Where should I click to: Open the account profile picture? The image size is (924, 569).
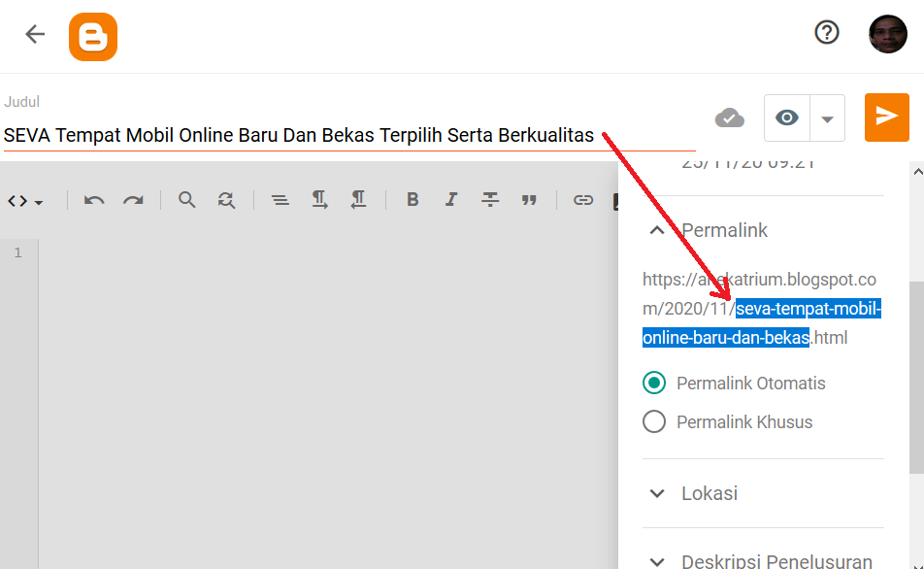pyautogui.click(x=888, y=34)
